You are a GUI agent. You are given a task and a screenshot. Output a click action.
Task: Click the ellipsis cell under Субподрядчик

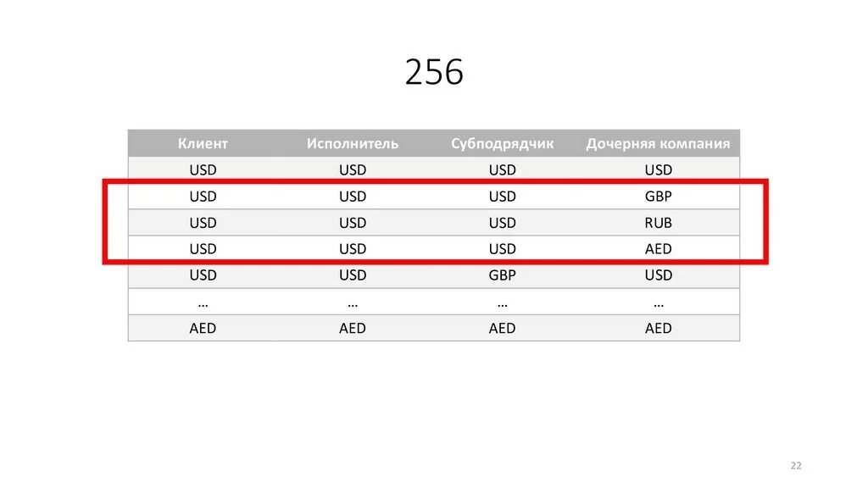tap(502, 302)
